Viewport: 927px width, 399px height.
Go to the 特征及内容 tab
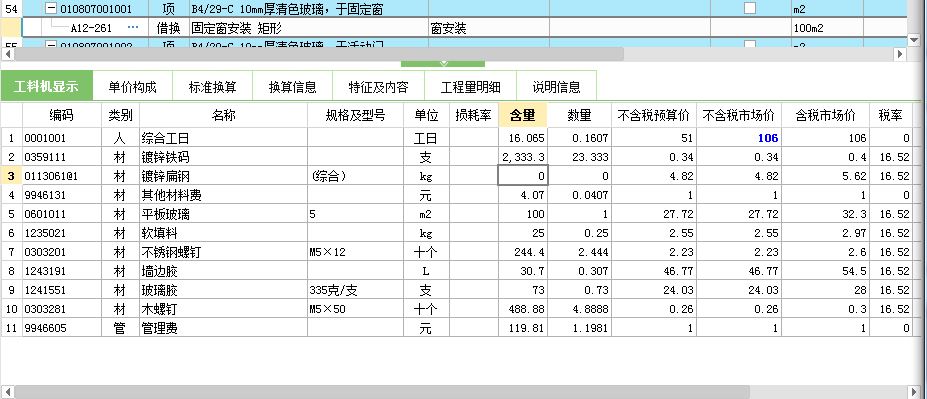tap(378, 87)
